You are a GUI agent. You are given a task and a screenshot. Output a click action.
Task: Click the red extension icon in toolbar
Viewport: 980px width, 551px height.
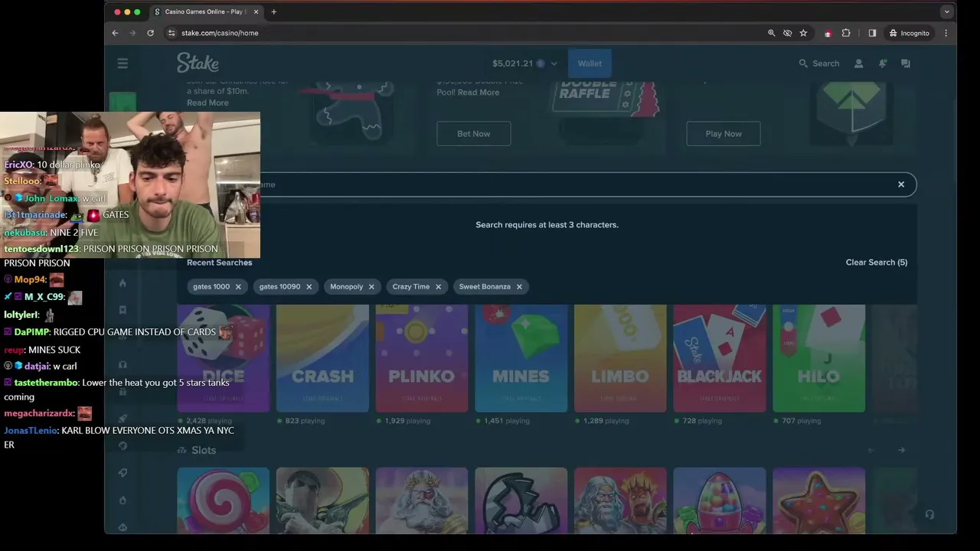point(828,33)
